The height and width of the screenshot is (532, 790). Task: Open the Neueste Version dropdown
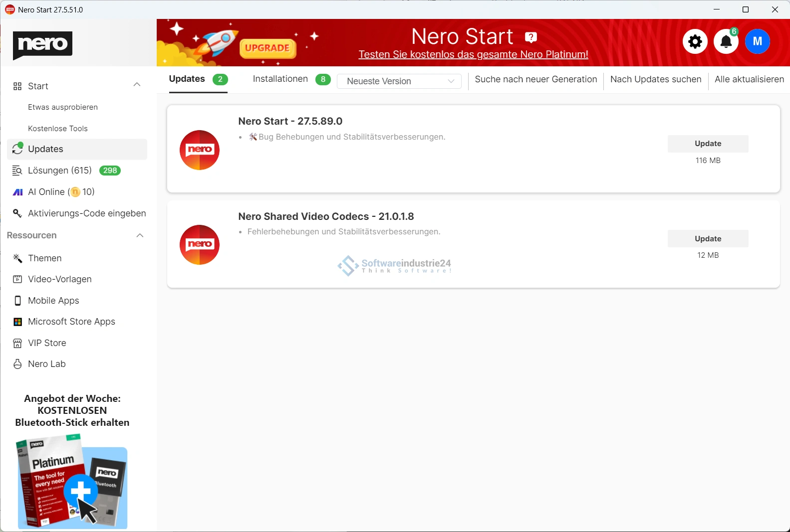[x=399, y=81]
